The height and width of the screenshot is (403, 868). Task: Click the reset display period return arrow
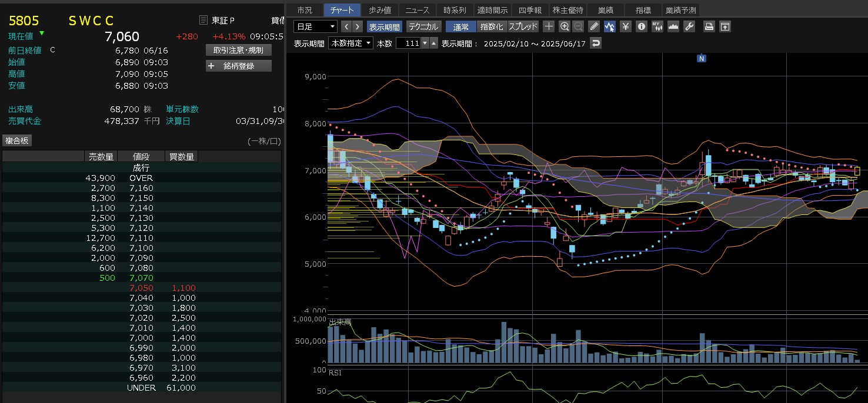(x=596, y=43)
